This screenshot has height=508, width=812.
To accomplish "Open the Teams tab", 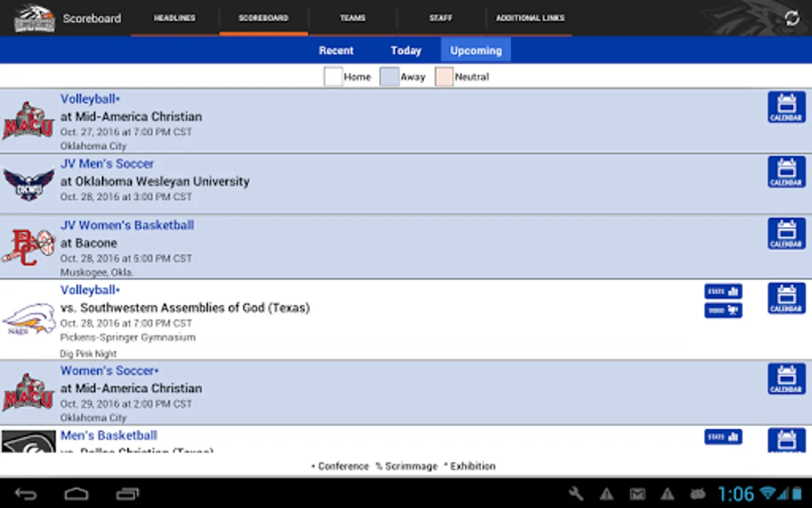I will click(352, 18).
